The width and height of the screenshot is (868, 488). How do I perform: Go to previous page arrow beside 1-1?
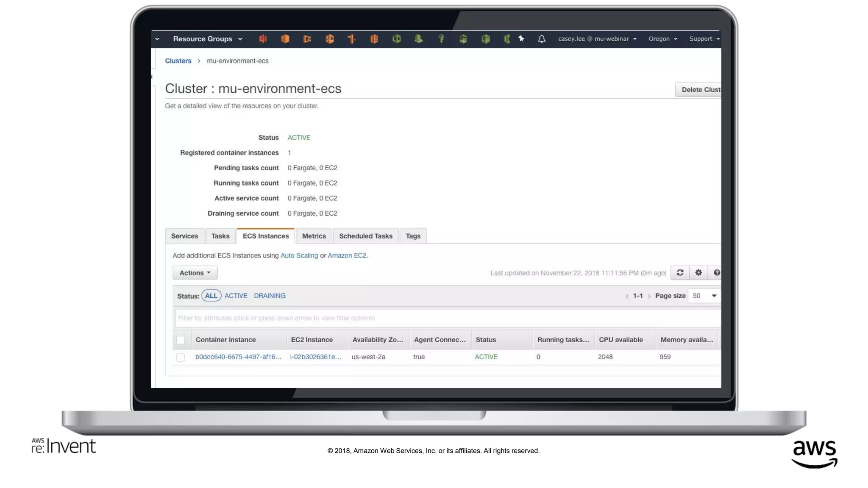(627, 296)
